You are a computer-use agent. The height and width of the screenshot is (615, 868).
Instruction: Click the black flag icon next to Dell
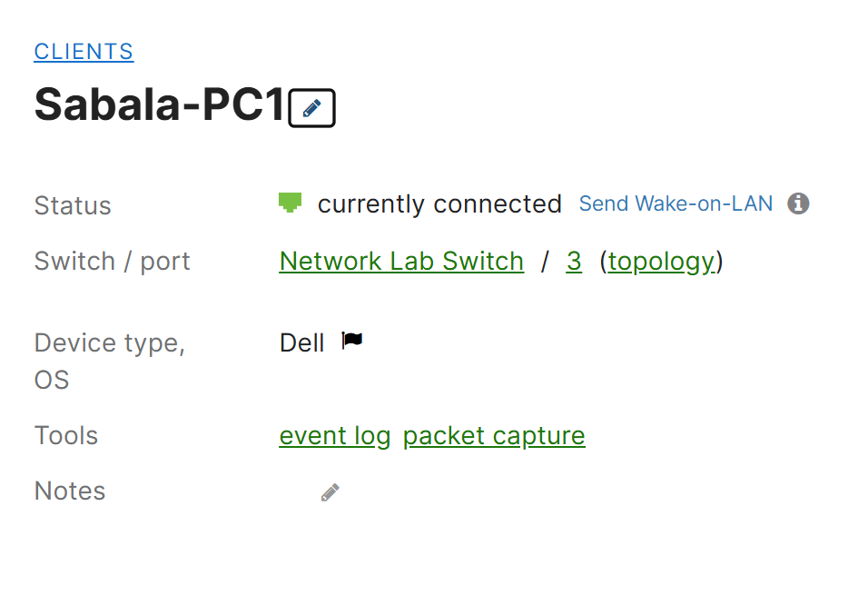click(x=351, y=340)
